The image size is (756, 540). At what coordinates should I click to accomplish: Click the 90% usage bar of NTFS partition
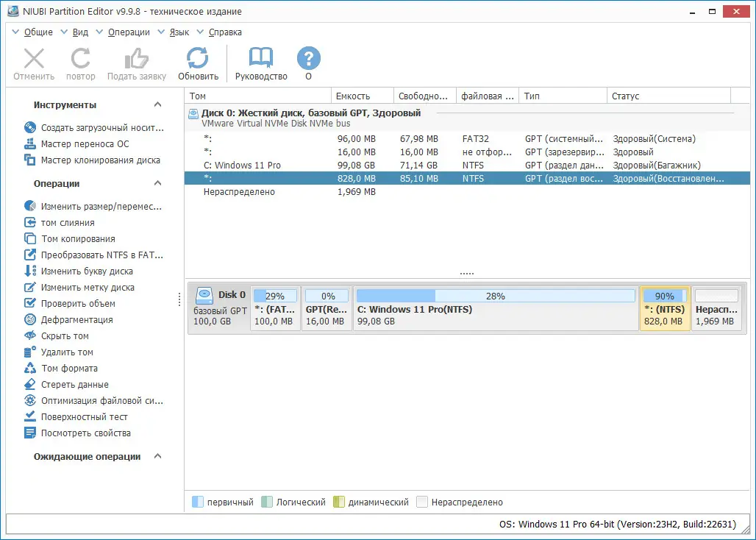click(x=665, y=296)
